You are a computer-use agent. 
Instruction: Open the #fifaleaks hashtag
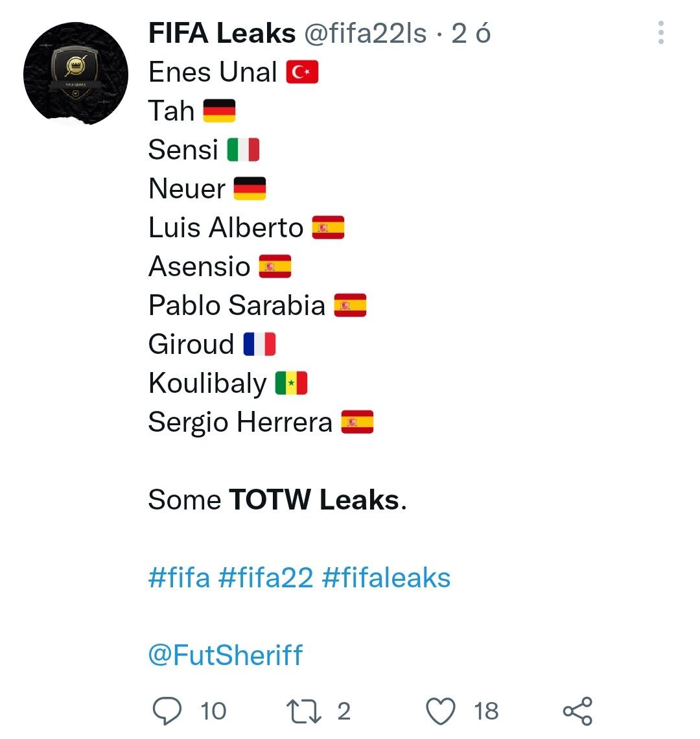(x=386, y=577)
